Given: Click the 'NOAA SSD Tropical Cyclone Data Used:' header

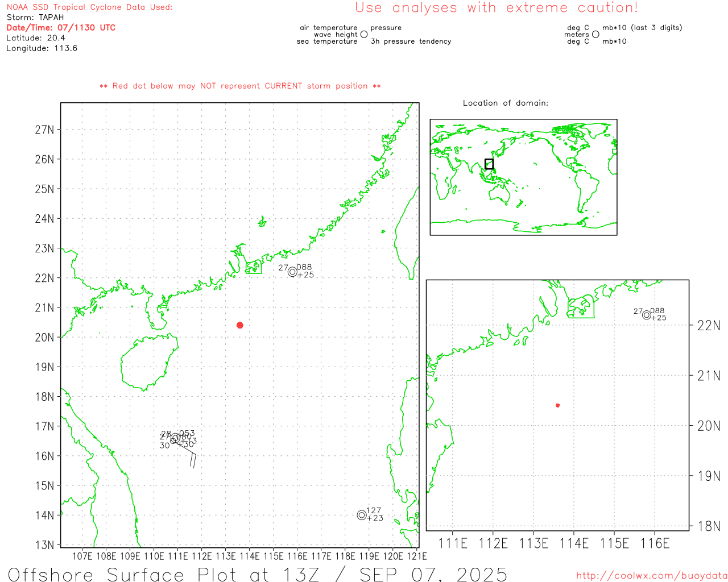Looking at the screenshot, I should [x=89, y=7].
